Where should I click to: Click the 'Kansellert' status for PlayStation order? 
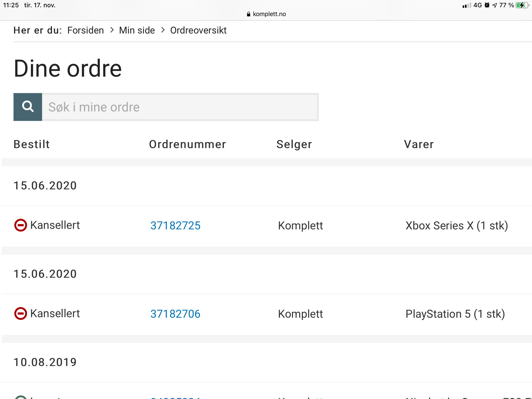[55, 313]
